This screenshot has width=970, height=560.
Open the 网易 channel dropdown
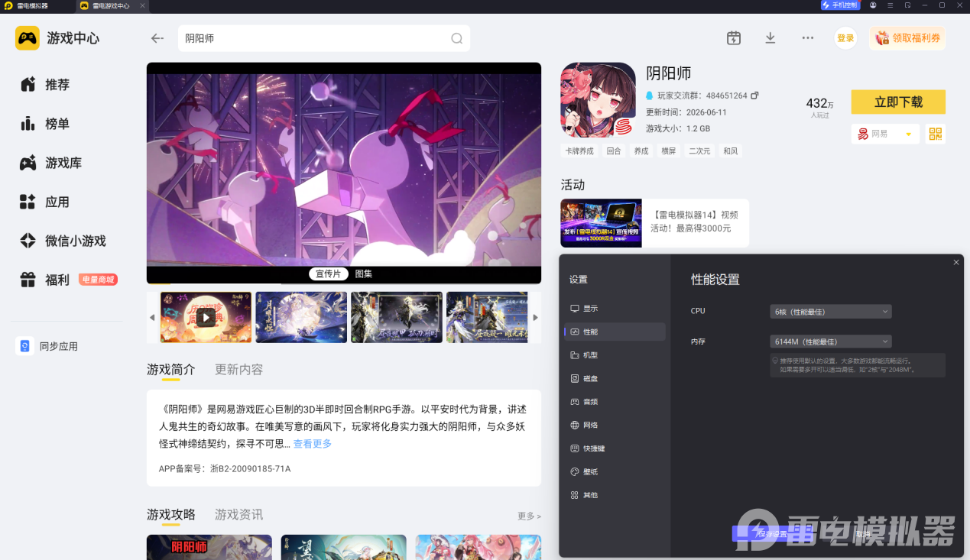click(885, 134)
